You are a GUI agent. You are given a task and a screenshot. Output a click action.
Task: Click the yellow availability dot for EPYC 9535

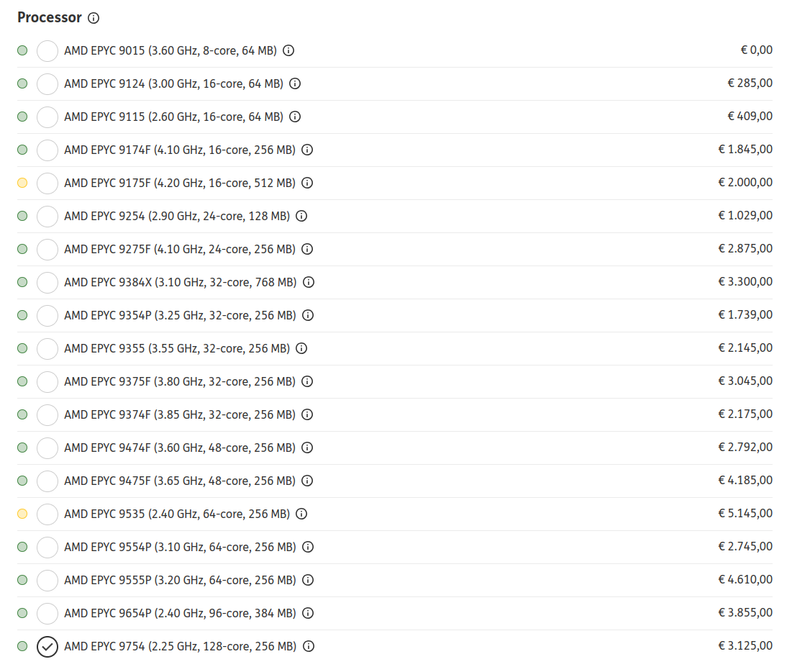pyautogui.click(x=22, y=514)
